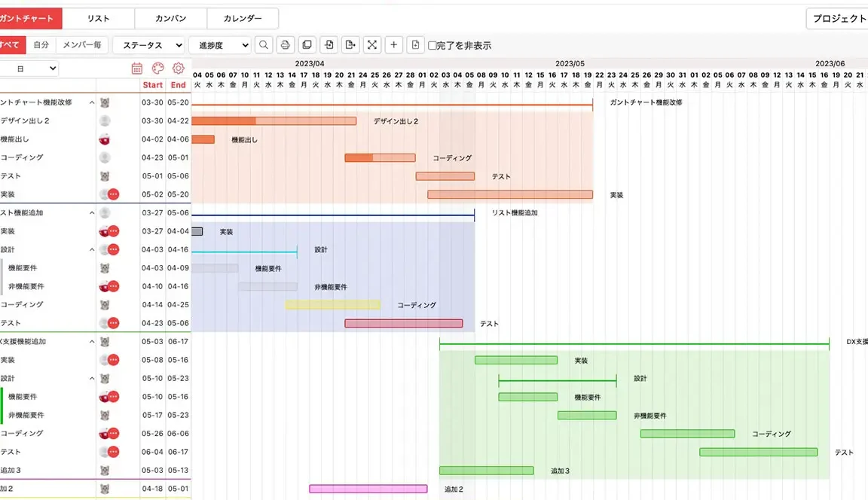Click the duplicate (stacked squares) icon
The height and width of the screenshot is (500, 868).
307,44
